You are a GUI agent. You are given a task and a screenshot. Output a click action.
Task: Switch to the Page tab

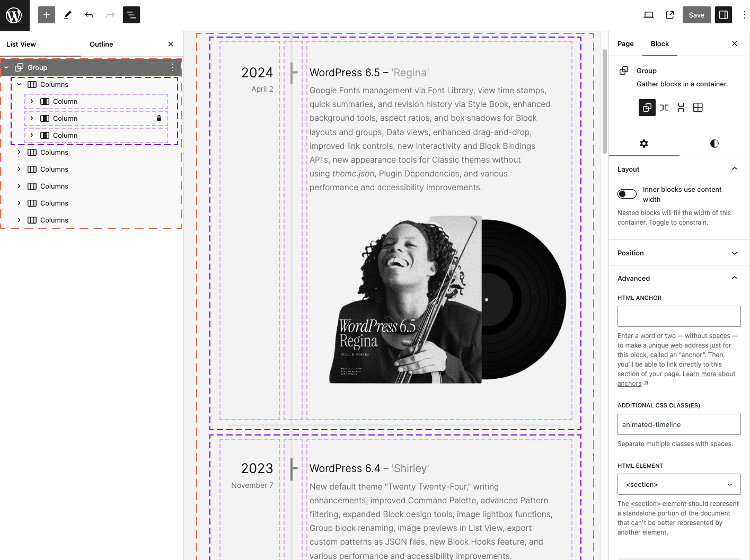point(625,43)
